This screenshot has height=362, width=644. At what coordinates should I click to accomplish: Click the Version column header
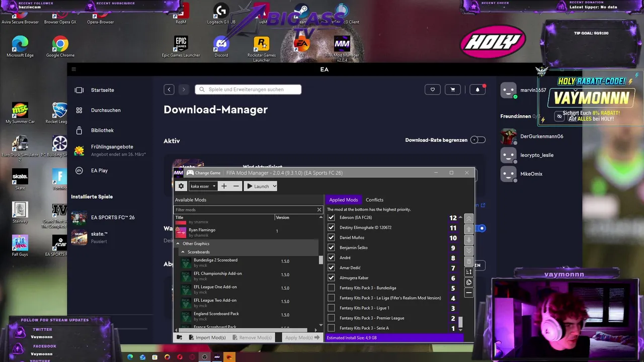tap(297, 218)
